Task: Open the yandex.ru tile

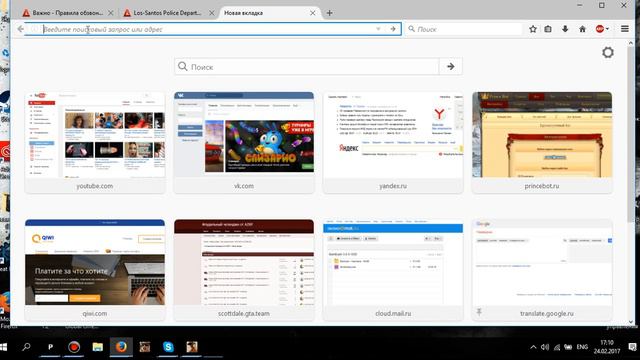Action: (x=393, y=142)
